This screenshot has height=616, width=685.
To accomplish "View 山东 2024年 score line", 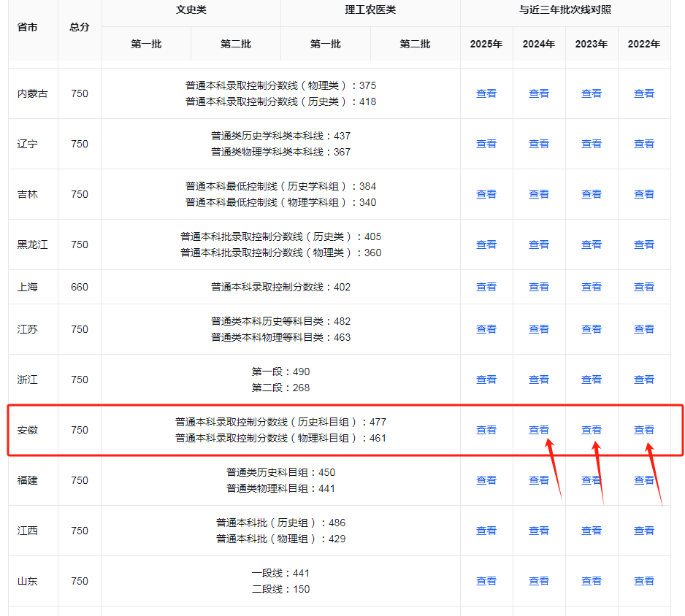I will click(x=539, y=581).
